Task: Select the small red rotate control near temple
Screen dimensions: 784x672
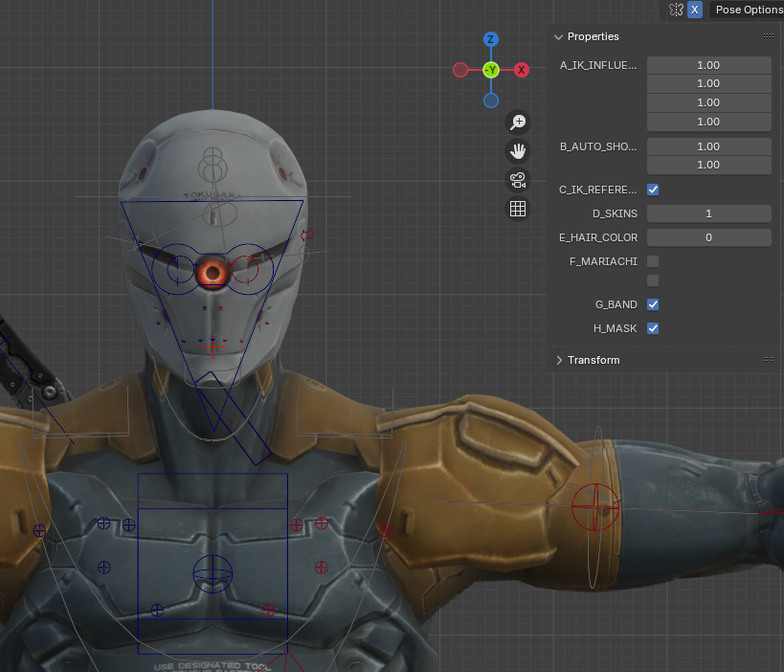Action: tap(307, 234)
